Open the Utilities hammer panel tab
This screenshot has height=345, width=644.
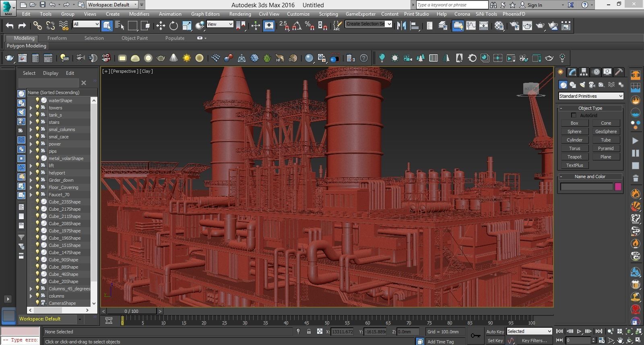[619, 72]
